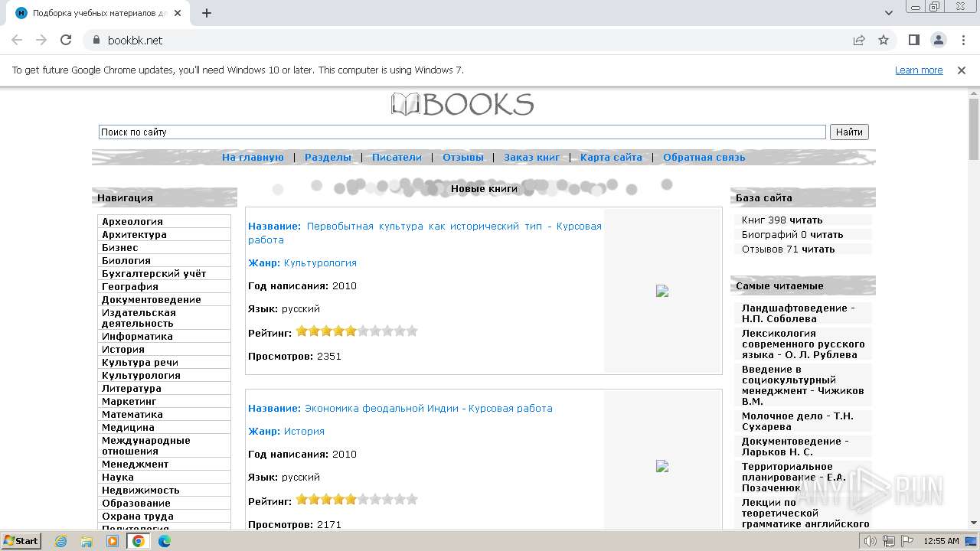Select Бухгалтерский учёт category
Image resolution: width=980 pixels, height=551 pixels.
[154, 273]
